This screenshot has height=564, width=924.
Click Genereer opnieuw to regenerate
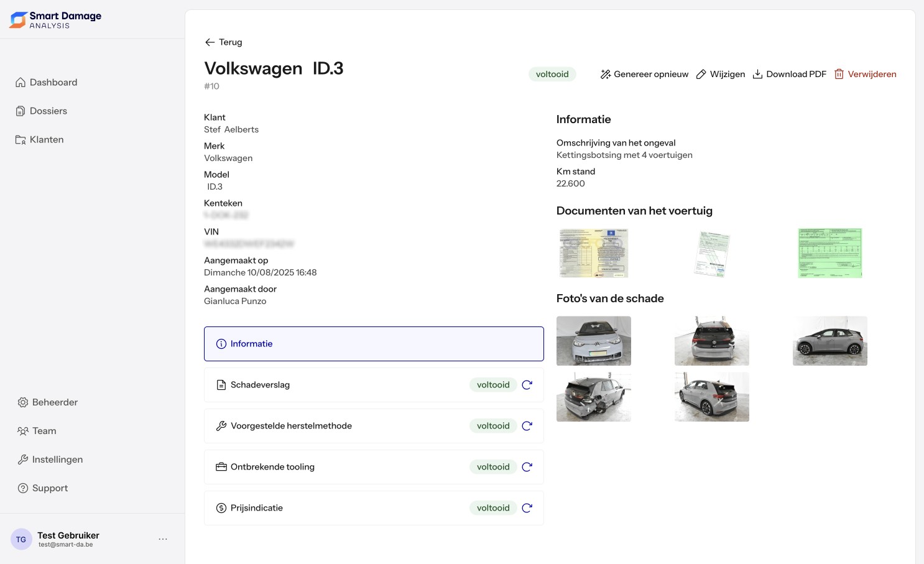coord(644,74)
